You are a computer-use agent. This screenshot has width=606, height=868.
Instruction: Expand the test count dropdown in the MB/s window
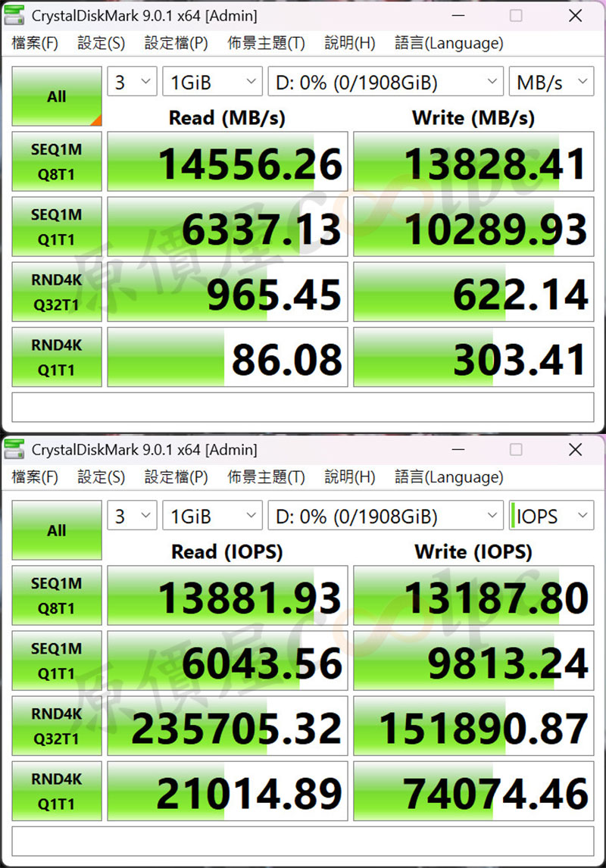(x=132, y=82)
